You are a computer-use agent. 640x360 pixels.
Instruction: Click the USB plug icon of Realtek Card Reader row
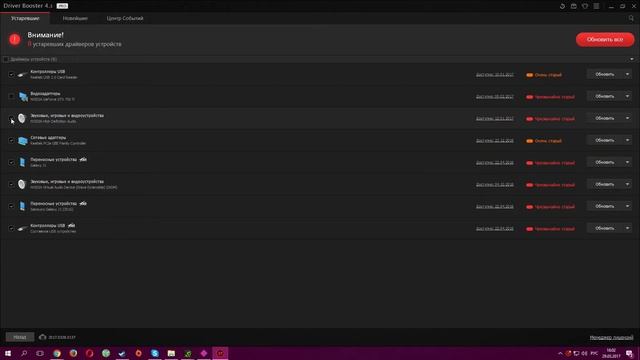click(22, 74)
